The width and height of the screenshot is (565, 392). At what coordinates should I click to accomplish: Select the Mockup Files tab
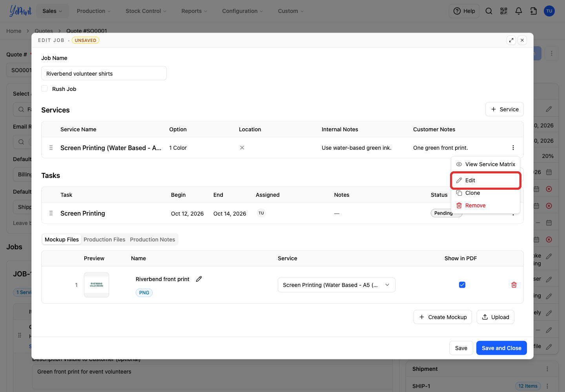62,240
